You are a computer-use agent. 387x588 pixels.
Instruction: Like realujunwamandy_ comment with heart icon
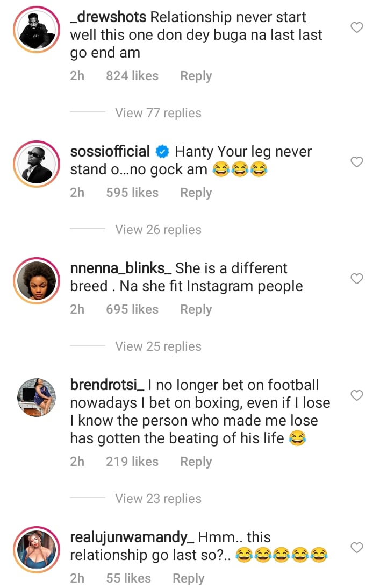tap(356, 548)
